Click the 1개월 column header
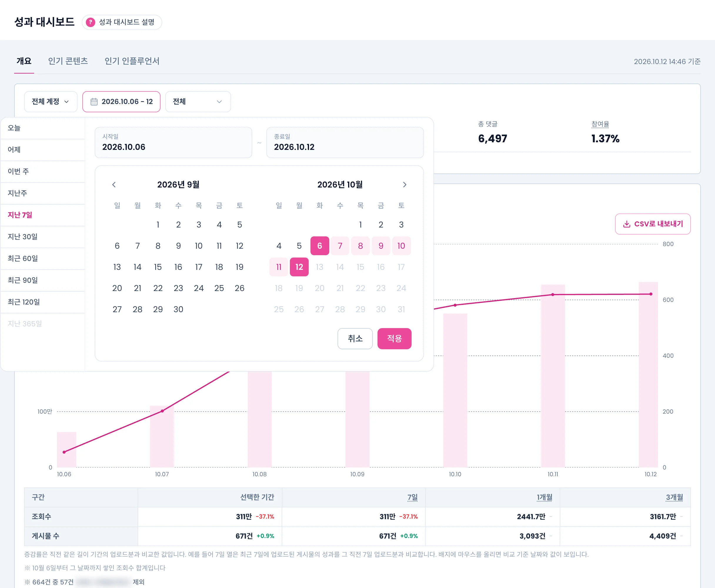This screenshot has width=715, height=588. tap(544, 497)
